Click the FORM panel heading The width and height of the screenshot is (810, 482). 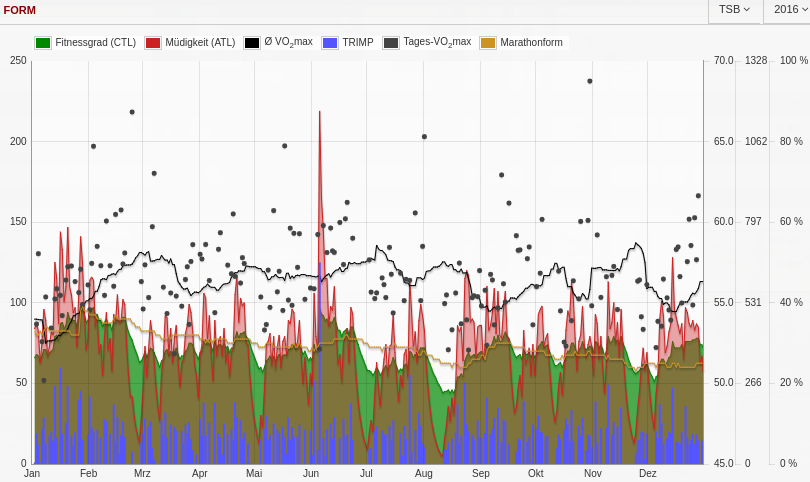point(20,10)
